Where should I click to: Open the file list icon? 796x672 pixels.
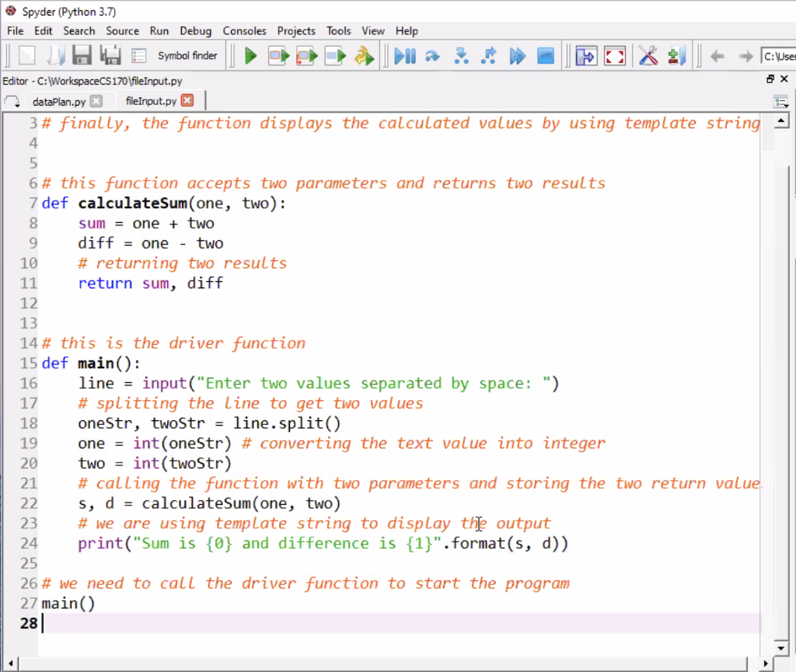point(138,56)
